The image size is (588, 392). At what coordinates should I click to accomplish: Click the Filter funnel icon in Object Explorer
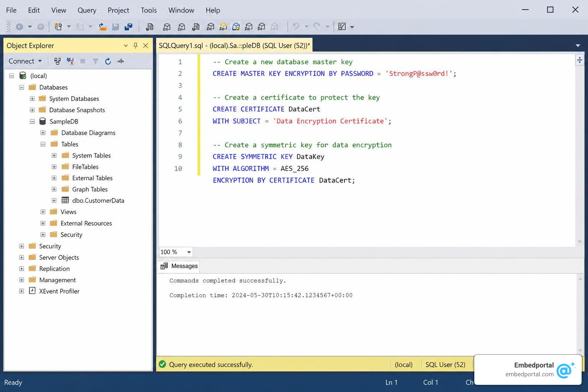pyautogui.click(x=95, y=61)
